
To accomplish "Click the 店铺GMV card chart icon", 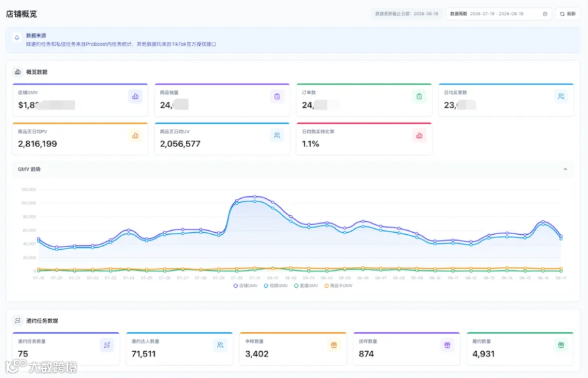I will point(135,97).
